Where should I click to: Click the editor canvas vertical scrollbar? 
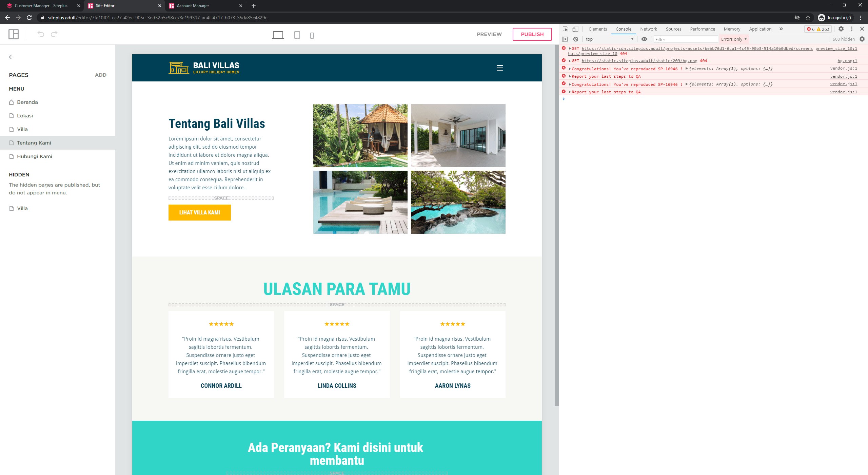(x=556, y=226)
